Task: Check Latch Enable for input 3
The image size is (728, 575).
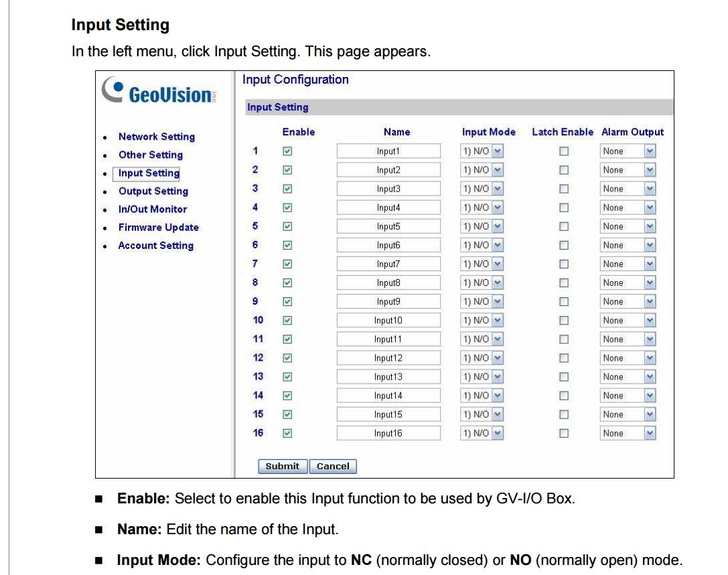Action: 564,189
